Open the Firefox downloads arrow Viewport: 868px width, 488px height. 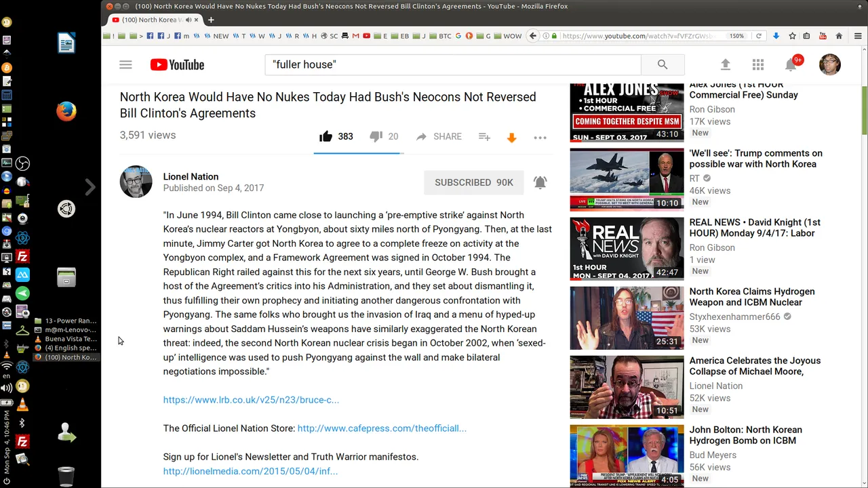(776, 36)
